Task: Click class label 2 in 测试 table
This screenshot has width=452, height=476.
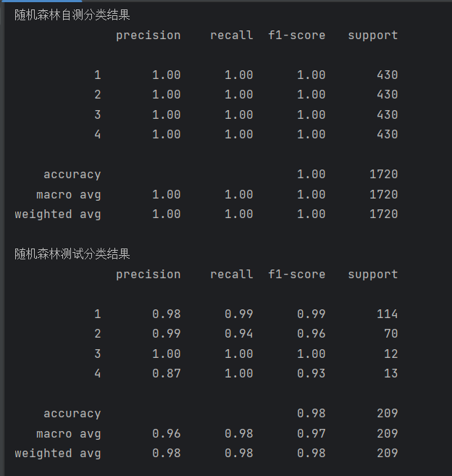Action: (x=98, y=334)
